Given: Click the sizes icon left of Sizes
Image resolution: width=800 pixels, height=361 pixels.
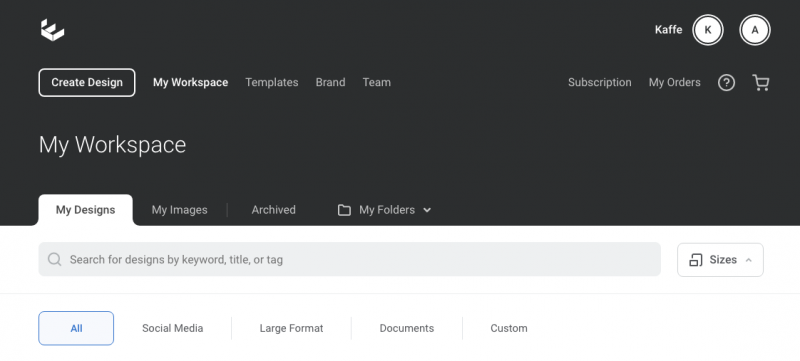Looking at the screenshot, I should click(696, 260).
